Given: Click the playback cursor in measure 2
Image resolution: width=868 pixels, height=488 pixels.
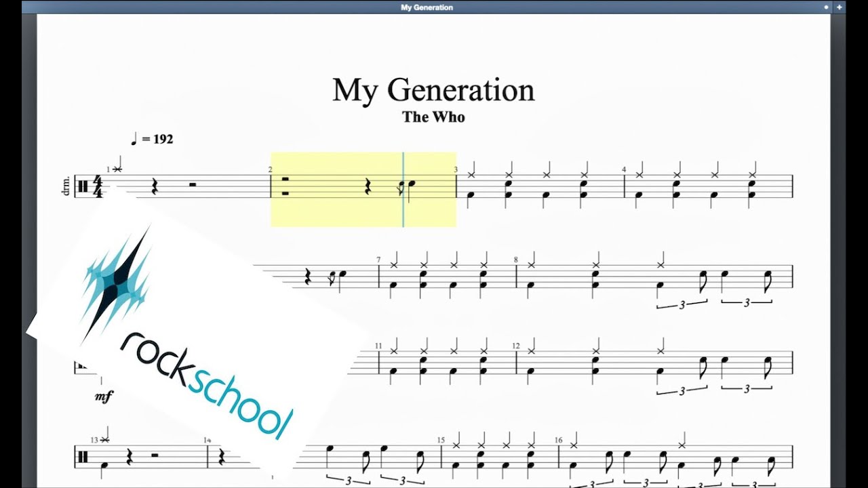Looking at the screenshot, I should [403, 189].
